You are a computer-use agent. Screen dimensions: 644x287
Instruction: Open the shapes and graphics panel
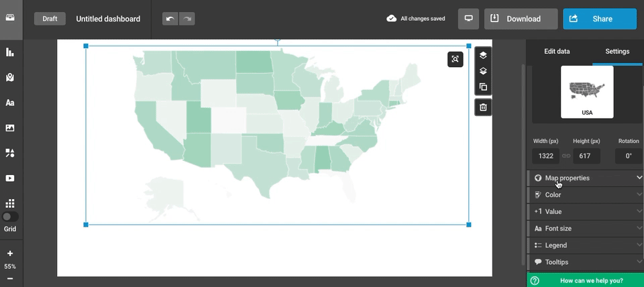pos(10,153)
